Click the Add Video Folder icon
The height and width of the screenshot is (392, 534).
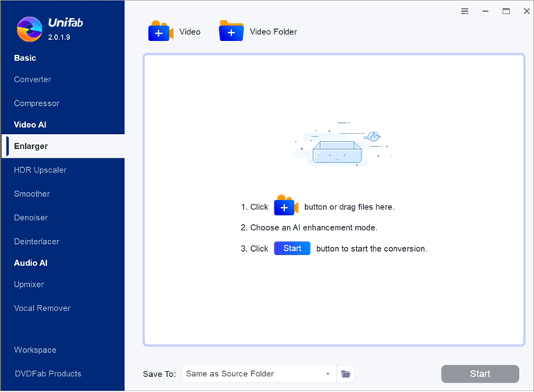click(x=231, y=32)
